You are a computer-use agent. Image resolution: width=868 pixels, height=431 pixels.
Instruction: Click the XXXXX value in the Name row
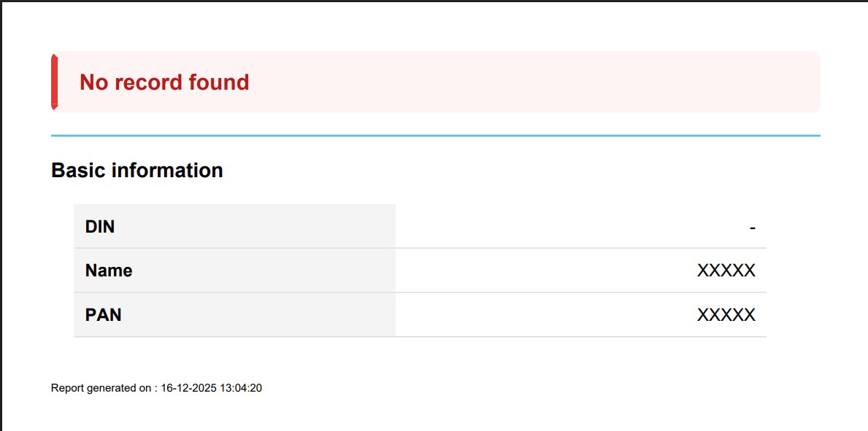coord(726,271)
